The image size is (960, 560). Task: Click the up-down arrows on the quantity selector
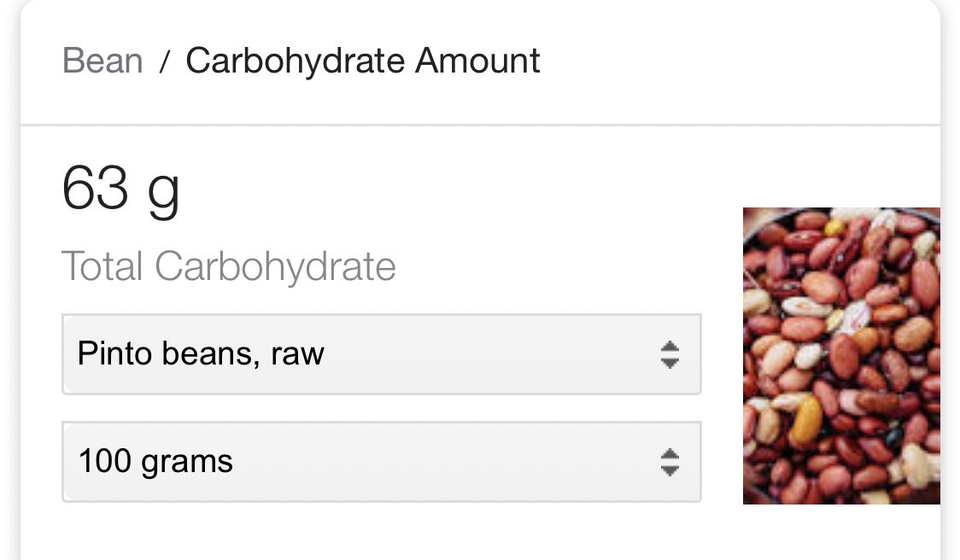pyautogui.click(x=670, y=462)
